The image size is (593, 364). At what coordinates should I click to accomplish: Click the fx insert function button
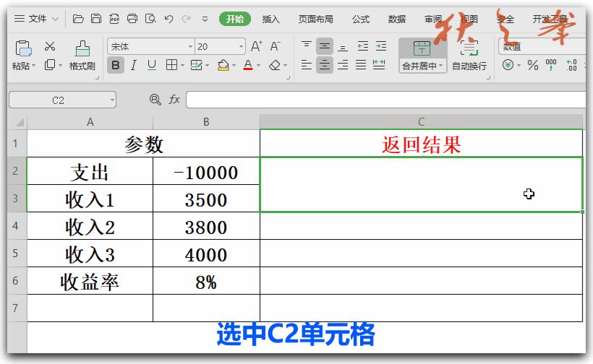click(x=174, y=100)
